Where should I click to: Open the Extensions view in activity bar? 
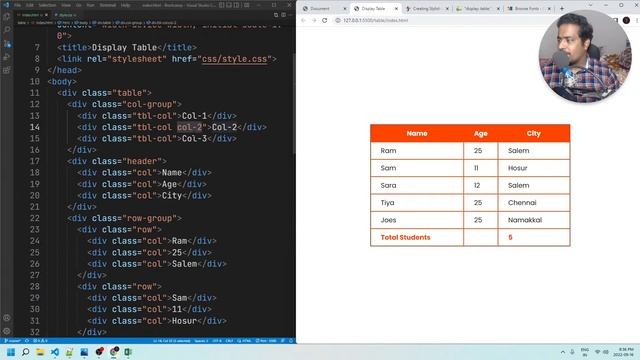(x=7, y=70)
